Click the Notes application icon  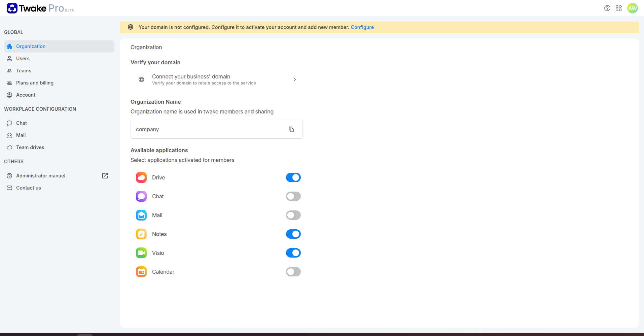pyautogui.click(x=141, y=234)
